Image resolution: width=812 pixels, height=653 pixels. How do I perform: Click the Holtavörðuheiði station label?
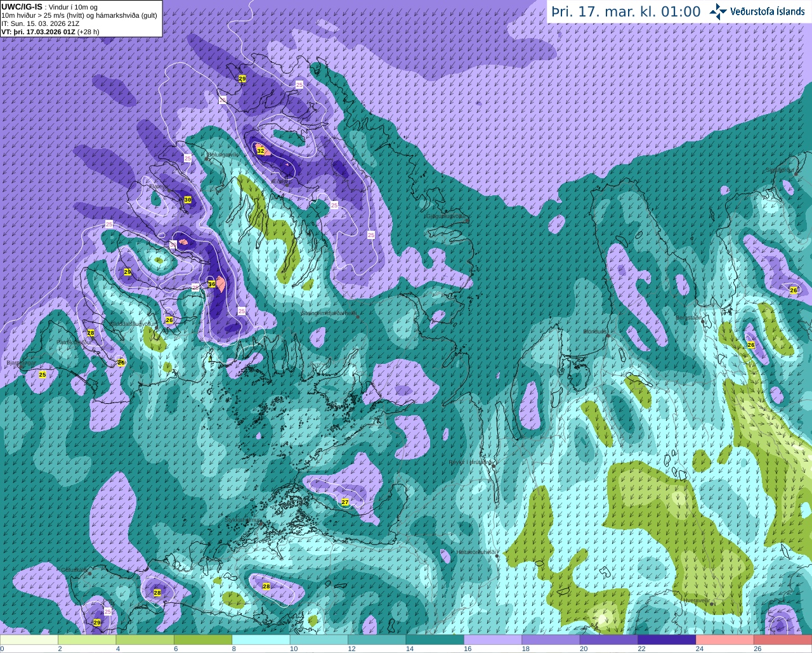(x=476, y=552)
